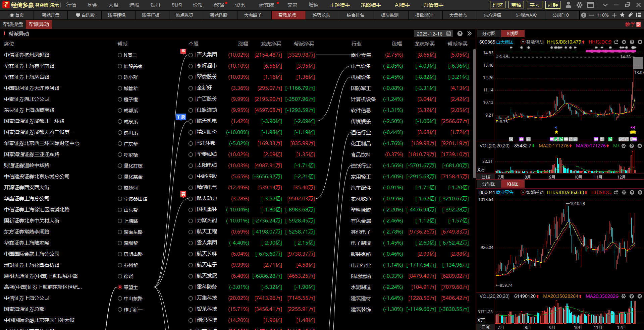
Task: Select the 章盟主 radio button
Action: tap(120, 287)
